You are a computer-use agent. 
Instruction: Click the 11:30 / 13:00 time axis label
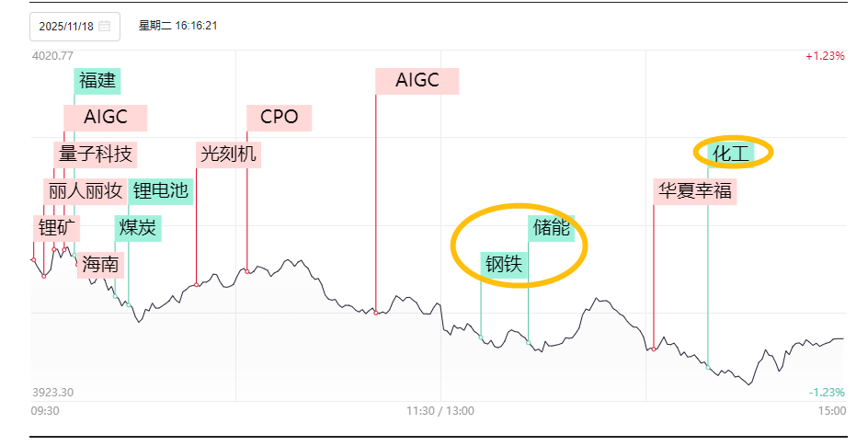coord(440,410)
